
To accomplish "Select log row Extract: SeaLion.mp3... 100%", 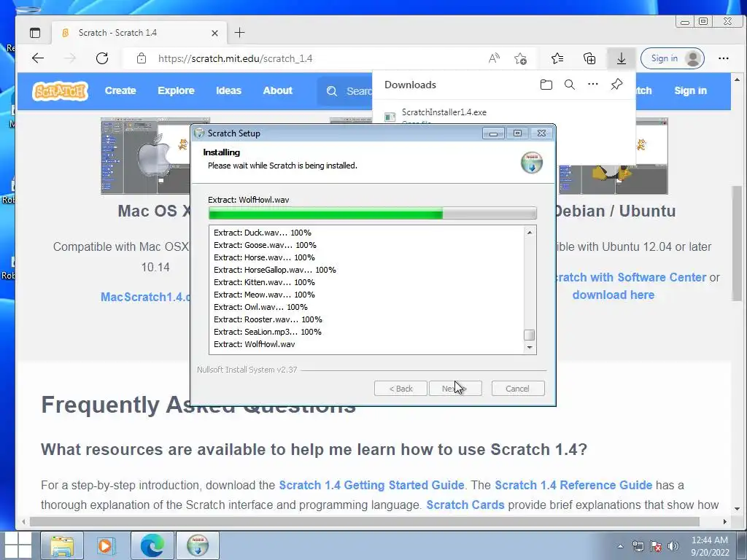I will (x=267, y=332).
